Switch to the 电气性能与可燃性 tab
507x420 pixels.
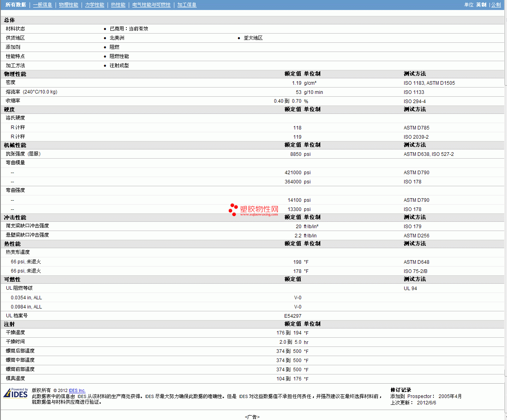(x=151, y=5)
